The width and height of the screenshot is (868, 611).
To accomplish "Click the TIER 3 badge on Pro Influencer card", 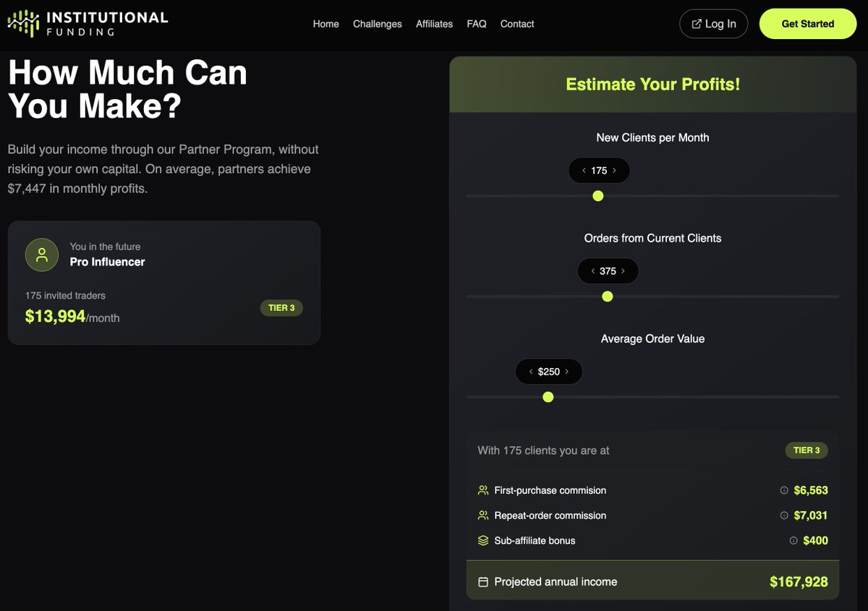I will [x=281, y=308].
